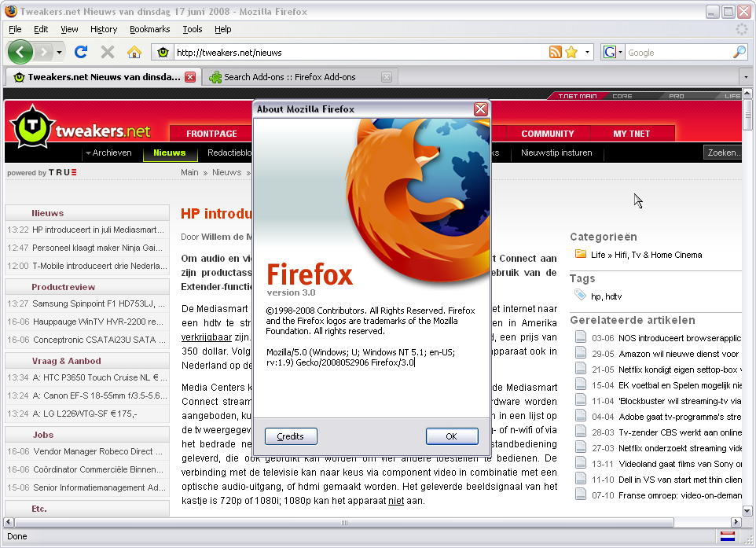Focus the Google search input field

click(679, 53)
